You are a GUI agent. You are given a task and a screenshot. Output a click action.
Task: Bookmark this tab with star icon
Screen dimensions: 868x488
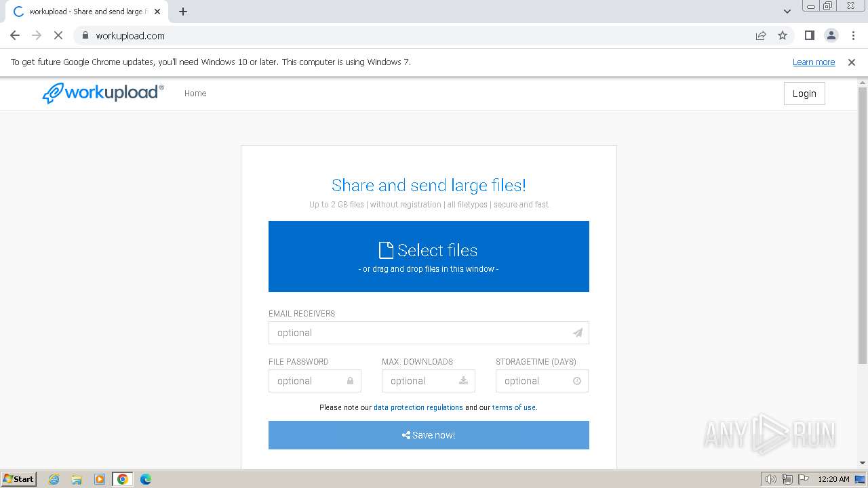tap(783, 35)
